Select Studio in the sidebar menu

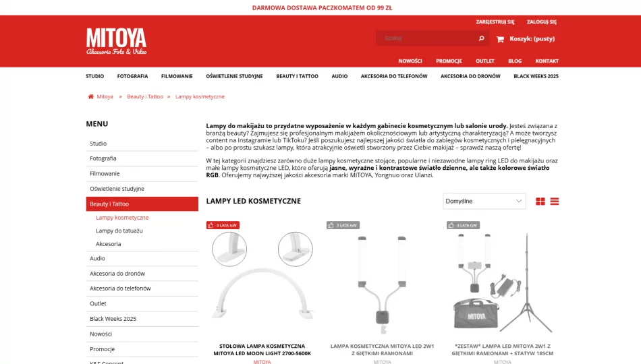tap(142, 144)
